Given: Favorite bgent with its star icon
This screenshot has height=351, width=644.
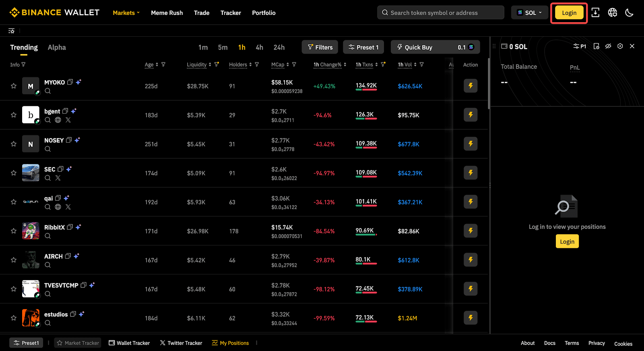Looking at the screenshot, I should [14, 115].
